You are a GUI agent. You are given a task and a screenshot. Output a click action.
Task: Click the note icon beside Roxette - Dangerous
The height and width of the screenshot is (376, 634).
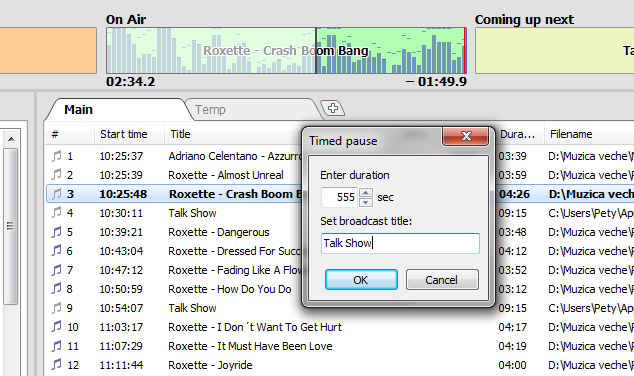57,232
